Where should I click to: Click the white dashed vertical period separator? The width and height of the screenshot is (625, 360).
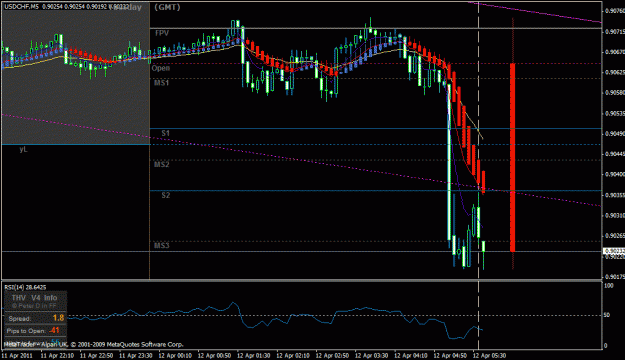[x=478, y=175]
